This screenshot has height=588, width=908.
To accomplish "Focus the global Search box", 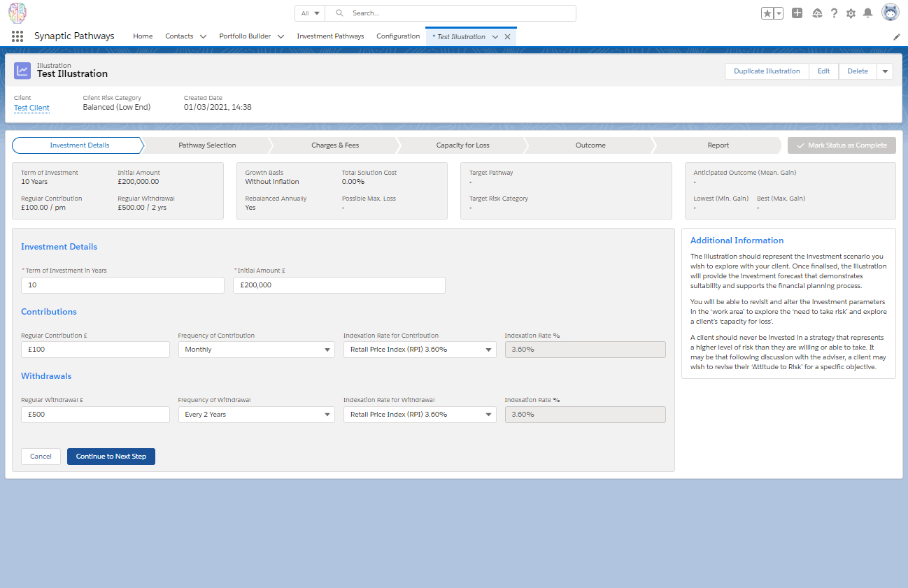I will [x=451, y=13].
